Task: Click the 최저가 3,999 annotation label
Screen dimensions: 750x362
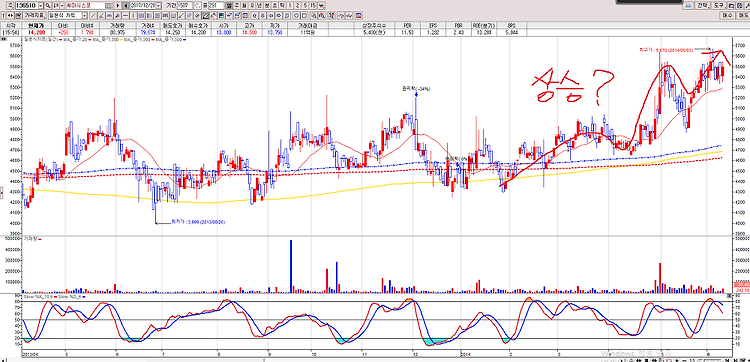Action: 198,222
